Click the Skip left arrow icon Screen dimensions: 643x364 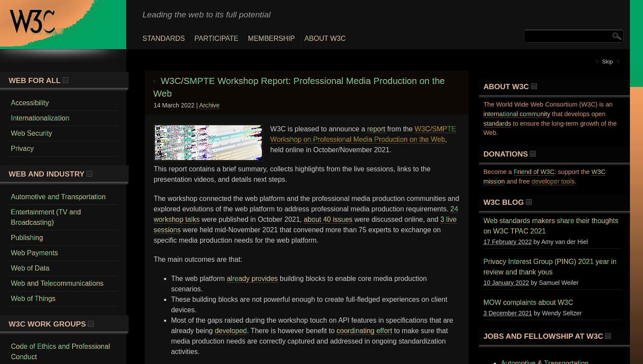pyautogui.click(x=598, y=62)
